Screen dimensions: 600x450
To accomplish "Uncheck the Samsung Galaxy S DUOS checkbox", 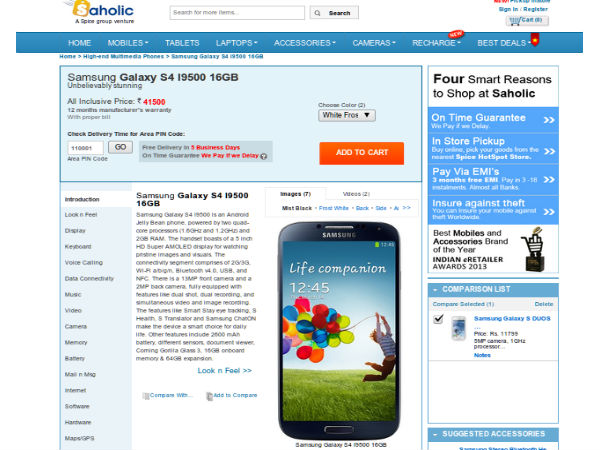I will tap(438, 319).
